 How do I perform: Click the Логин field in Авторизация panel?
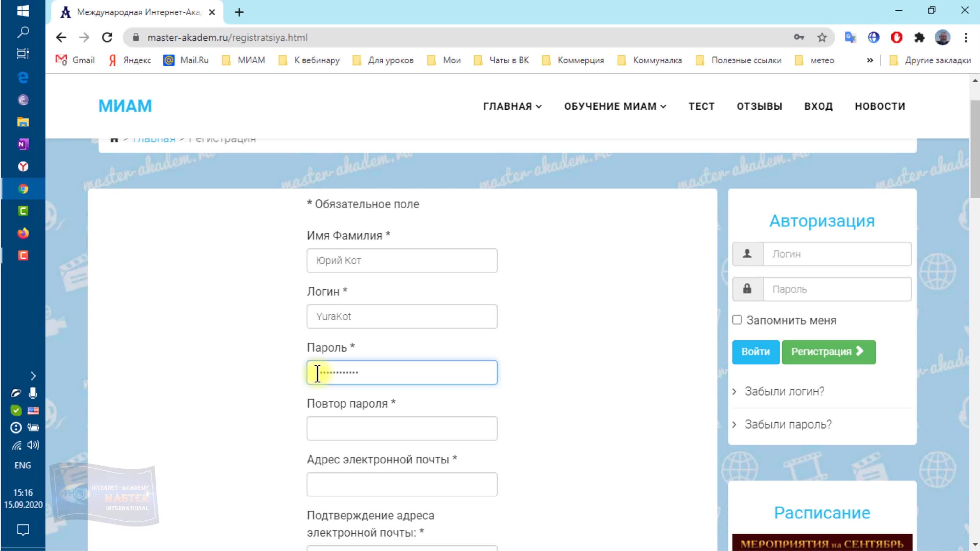[837, 254]
